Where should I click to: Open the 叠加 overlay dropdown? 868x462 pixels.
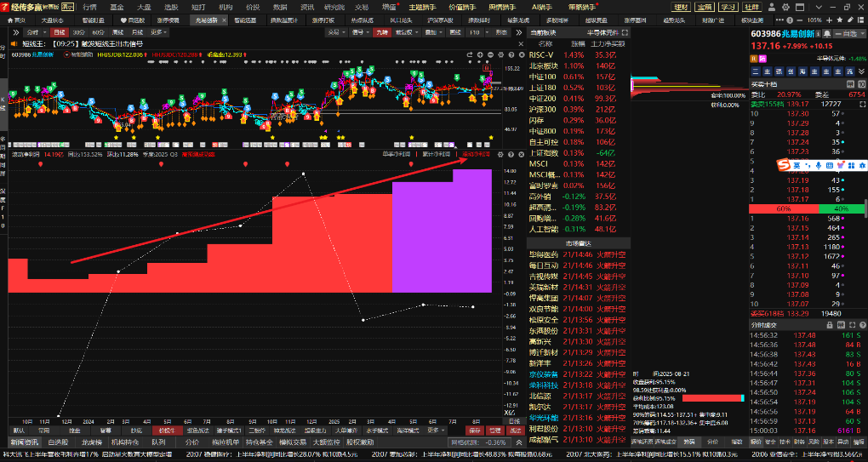pyautogui.click(x=433, y=32)
